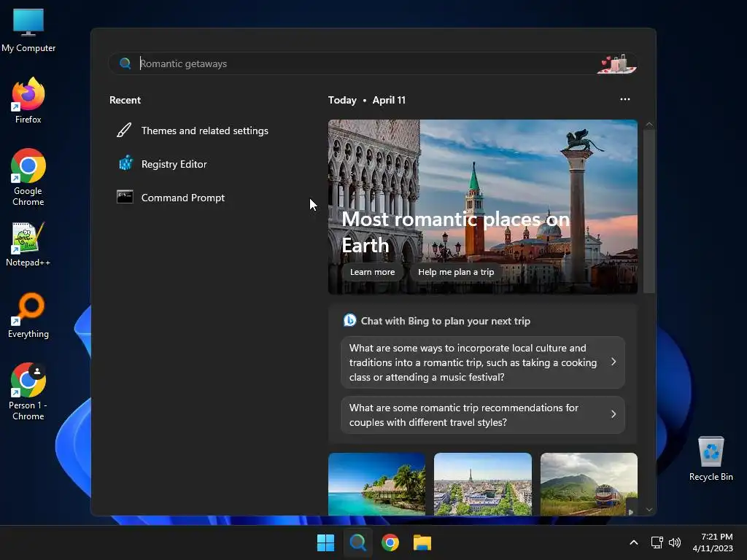Open Most romantic places on Earth card
Viewport: 747px width, 560px height.
click(x=483, y=206)
